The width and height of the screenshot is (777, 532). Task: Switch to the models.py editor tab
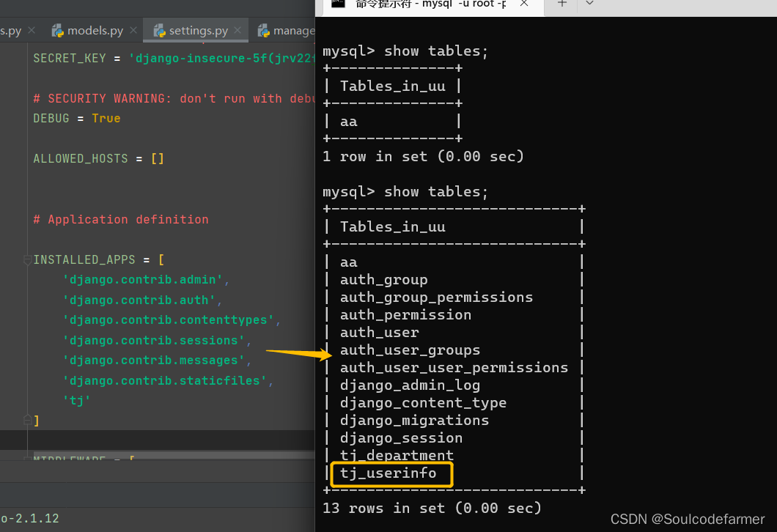click(95, 31)
